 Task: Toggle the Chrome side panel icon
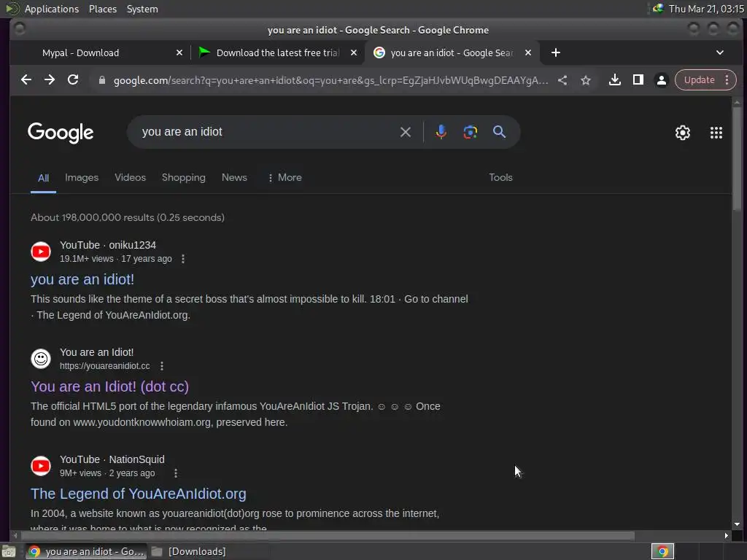tap(638, 80)
